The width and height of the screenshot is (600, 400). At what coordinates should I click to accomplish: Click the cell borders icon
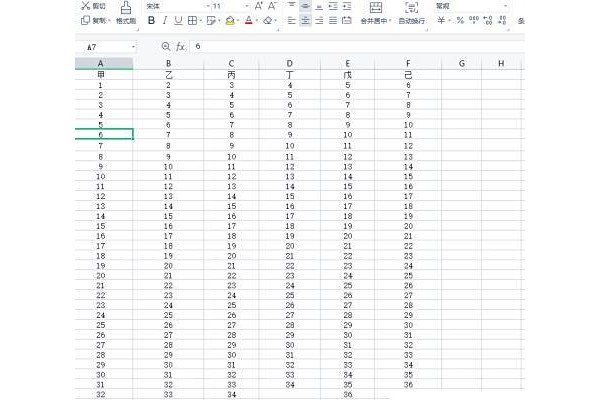click(192, 20)
